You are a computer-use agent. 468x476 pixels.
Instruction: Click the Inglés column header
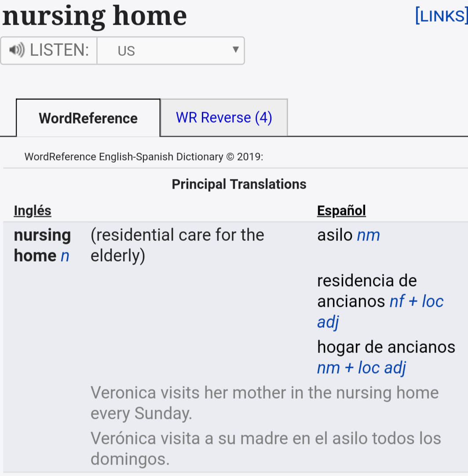(x=33, y=211)
